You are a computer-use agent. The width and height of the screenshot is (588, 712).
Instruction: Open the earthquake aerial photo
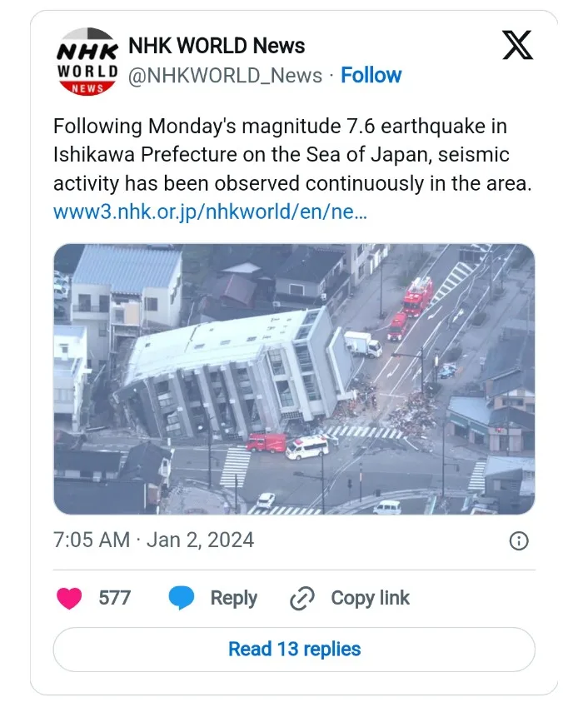[294, 379]
